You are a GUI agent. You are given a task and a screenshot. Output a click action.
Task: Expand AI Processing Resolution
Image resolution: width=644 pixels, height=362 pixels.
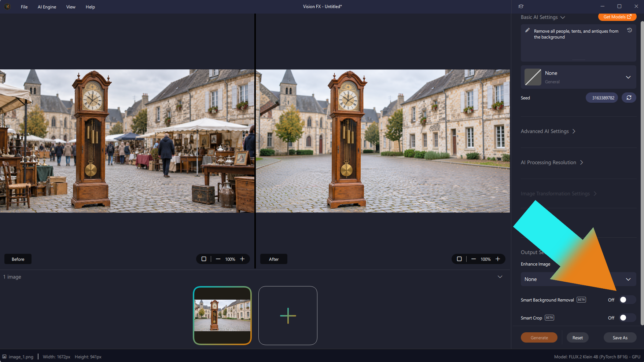(552, 162)
